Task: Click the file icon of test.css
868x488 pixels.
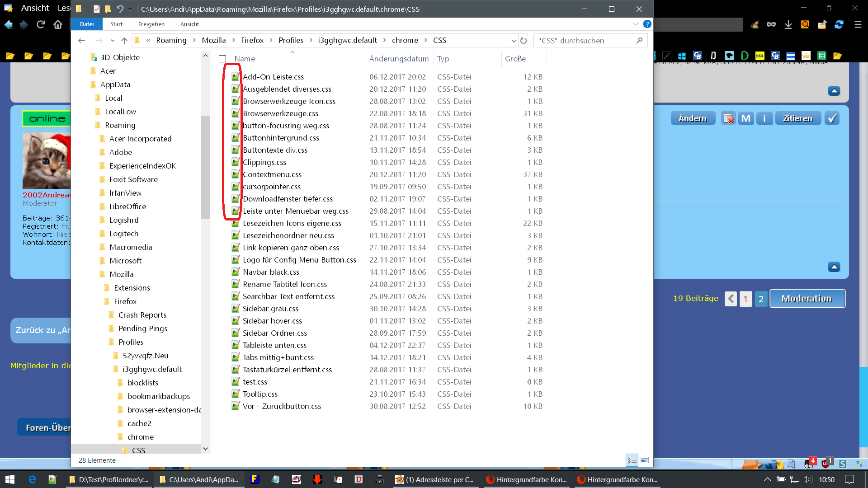Action: (236, 382)
